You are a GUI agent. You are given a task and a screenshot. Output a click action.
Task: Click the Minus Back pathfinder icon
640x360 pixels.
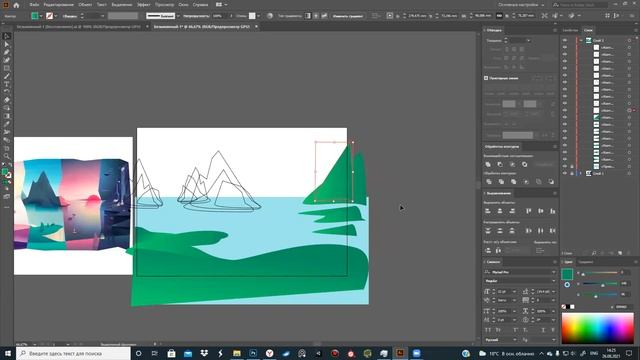551,182
